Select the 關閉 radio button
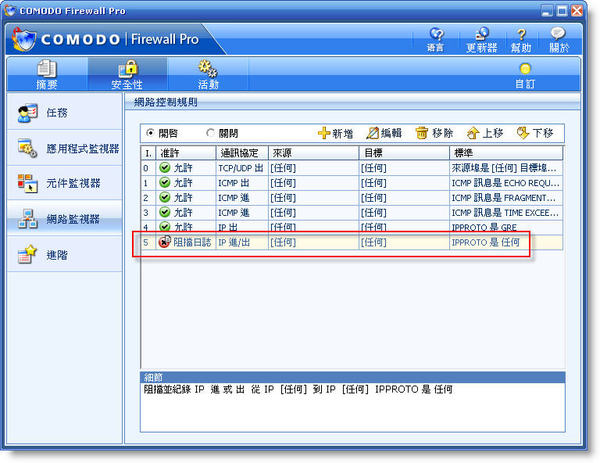The width and height of the screenshot is (600, 463). [210, 133]
